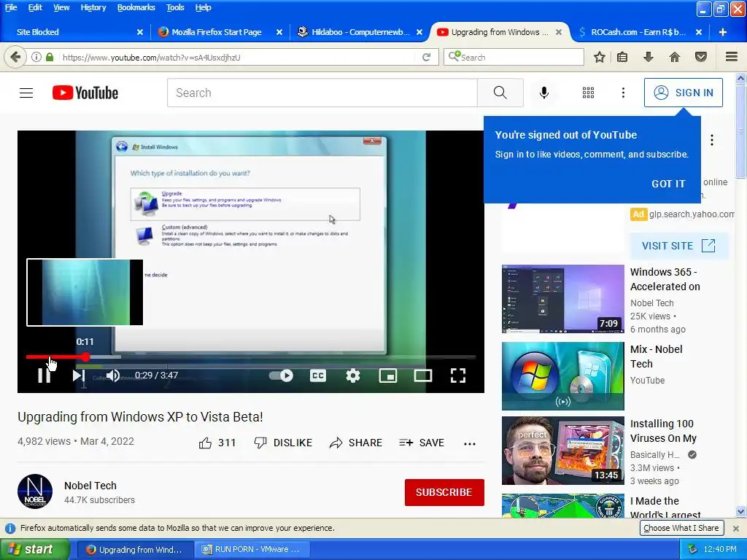This screenshot has width=747, height=560.
Task: Enter full screen mode
Action: click(x=458, y=376)
